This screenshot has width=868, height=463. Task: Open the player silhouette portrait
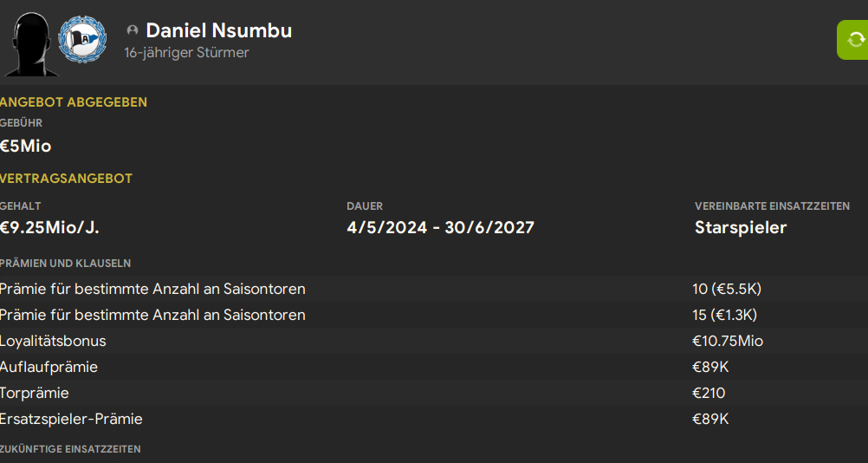coord(29,43)
